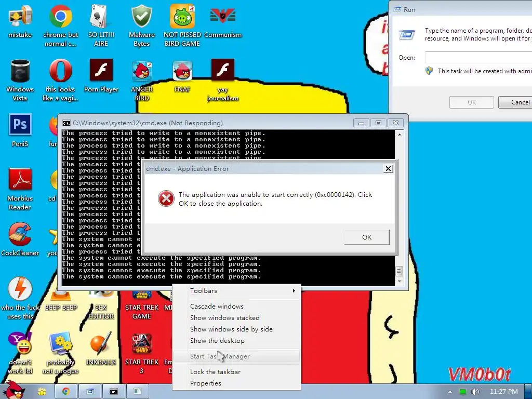Open Chrome from the taskbar
The width and height of the screenshot is (532, 399).
coord(65,392)
